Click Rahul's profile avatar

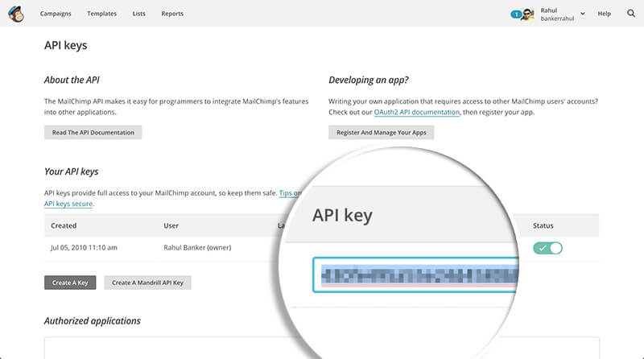[x=528, y=14]
